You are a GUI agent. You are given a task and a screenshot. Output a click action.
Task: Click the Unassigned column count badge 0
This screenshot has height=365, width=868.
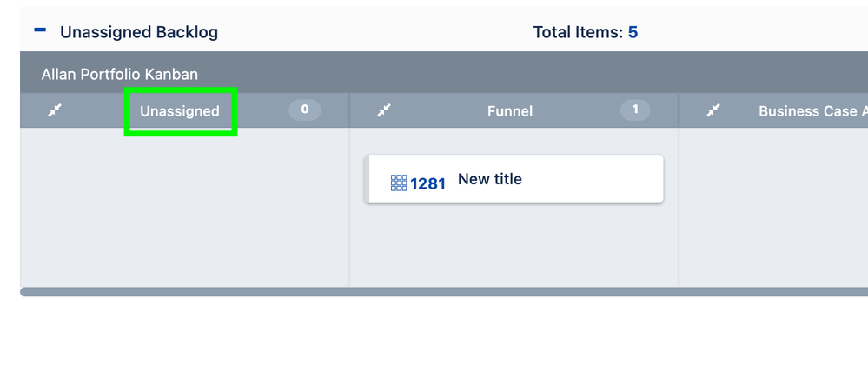tap(304, 109)
